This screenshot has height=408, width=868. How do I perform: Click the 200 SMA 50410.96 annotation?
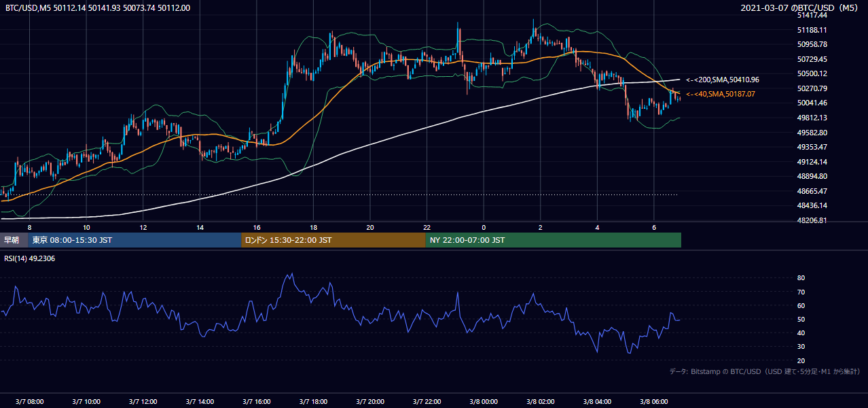723,80
